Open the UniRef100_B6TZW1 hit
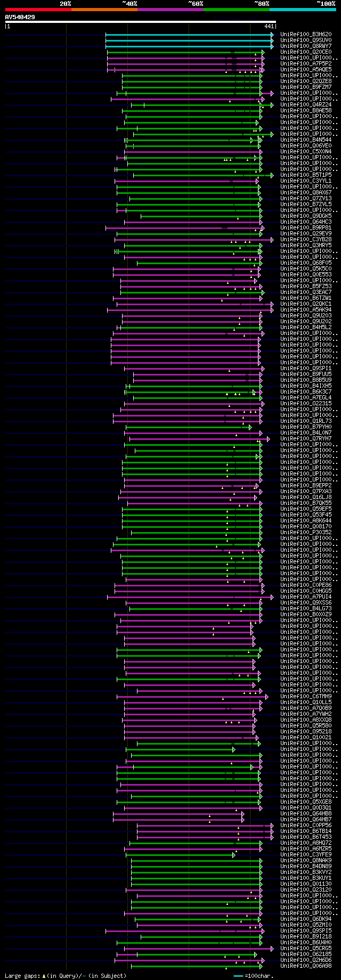Image resolution: width=341 pixels, height=980 pixels. coord(306,298)
